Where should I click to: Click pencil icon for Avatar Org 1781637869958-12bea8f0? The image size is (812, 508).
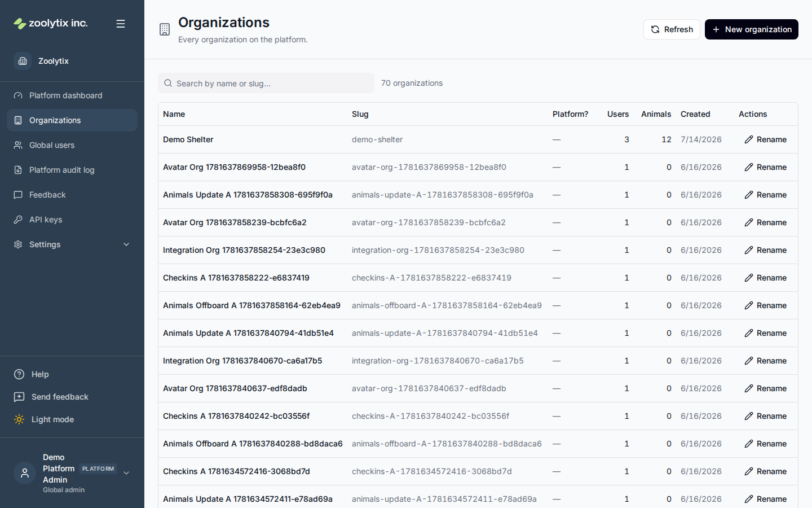pyautogui.click(x=749, y=167)
